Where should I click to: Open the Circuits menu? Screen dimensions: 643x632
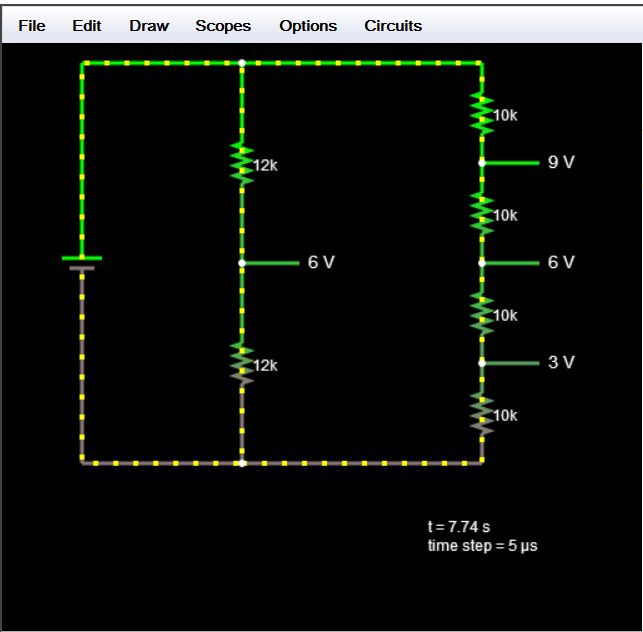coord(393,26)
